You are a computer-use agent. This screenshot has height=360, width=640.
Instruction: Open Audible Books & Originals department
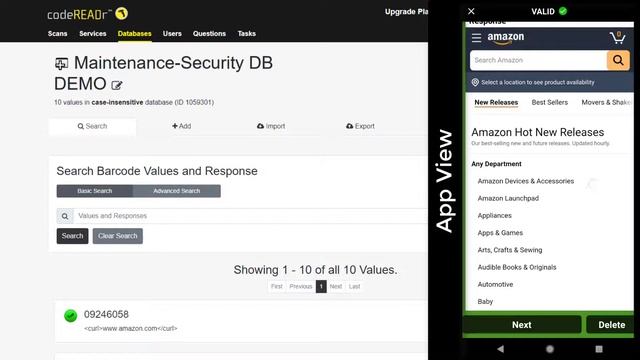[x=517, y=267]
